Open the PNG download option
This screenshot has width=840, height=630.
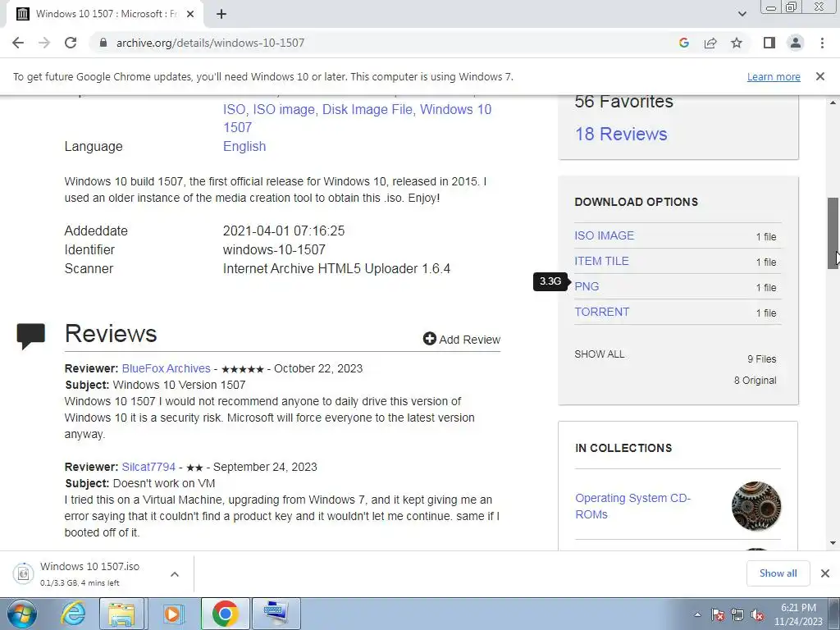coord(587,286)
